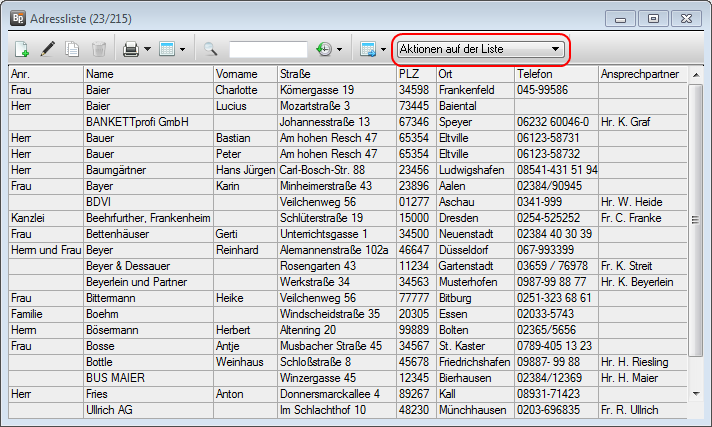Click the list settings icon
The image size is (712, 427).
coord(367,48)
